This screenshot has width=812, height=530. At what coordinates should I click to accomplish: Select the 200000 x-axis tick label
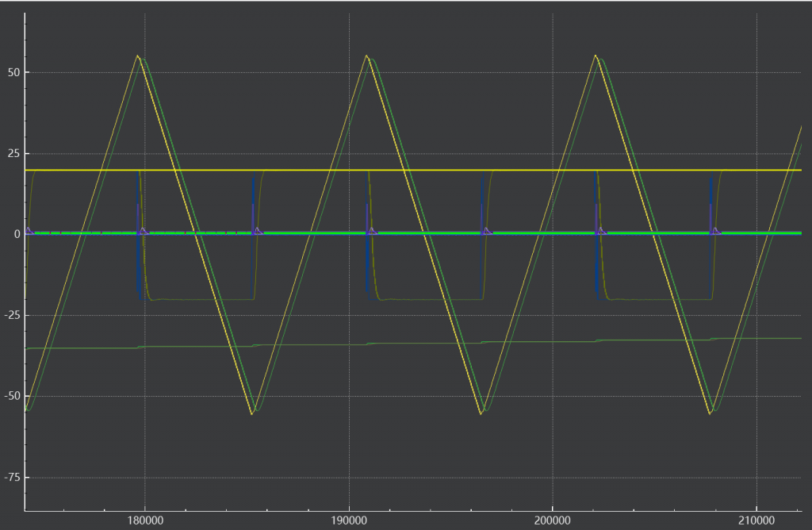click(x=553, y=520)
